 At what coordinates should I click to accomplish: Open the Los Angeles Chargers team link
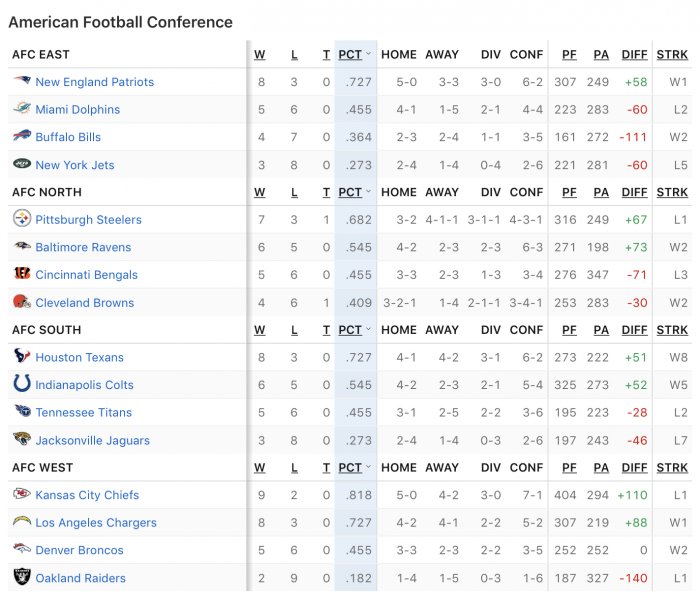(x=96, y=522)
